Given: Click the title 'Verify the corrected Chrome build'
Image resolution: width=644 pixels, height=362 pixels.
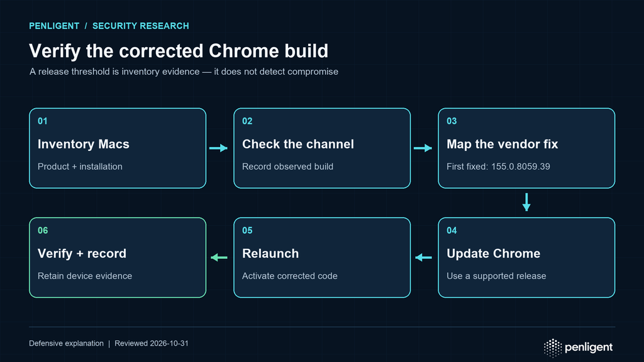Looking at the screenshot, I should point(179,52).
